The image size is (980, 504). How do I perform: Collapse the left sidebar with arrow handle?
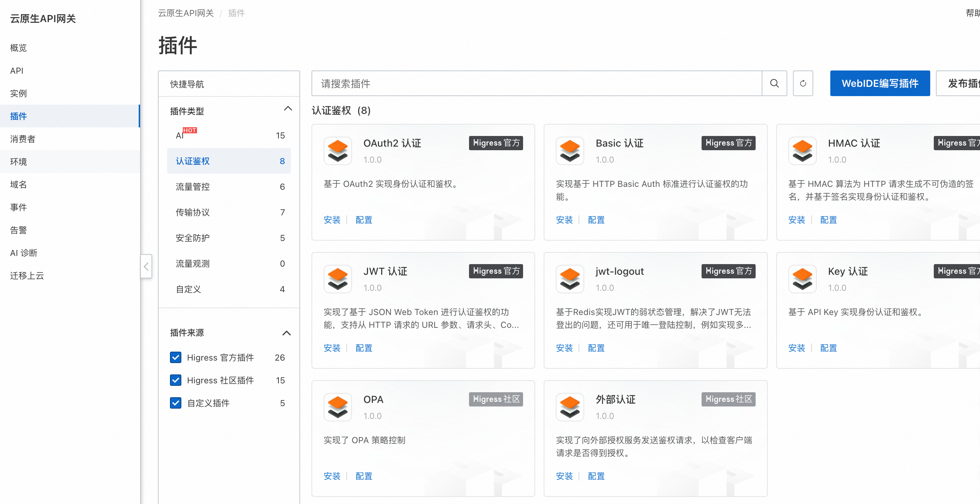click(146, 267)
